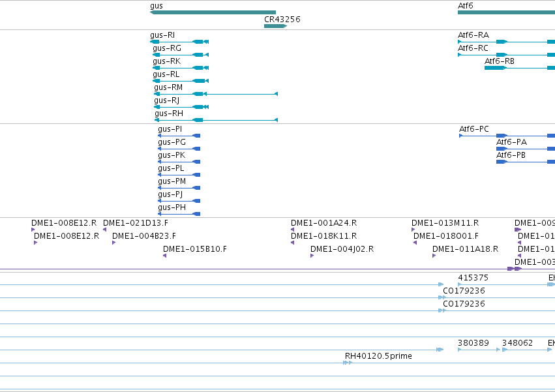Select the 380389 alignment label
The width and height of the screenshot is (555, 392).
pyautogui.click(x=473, y=343)
